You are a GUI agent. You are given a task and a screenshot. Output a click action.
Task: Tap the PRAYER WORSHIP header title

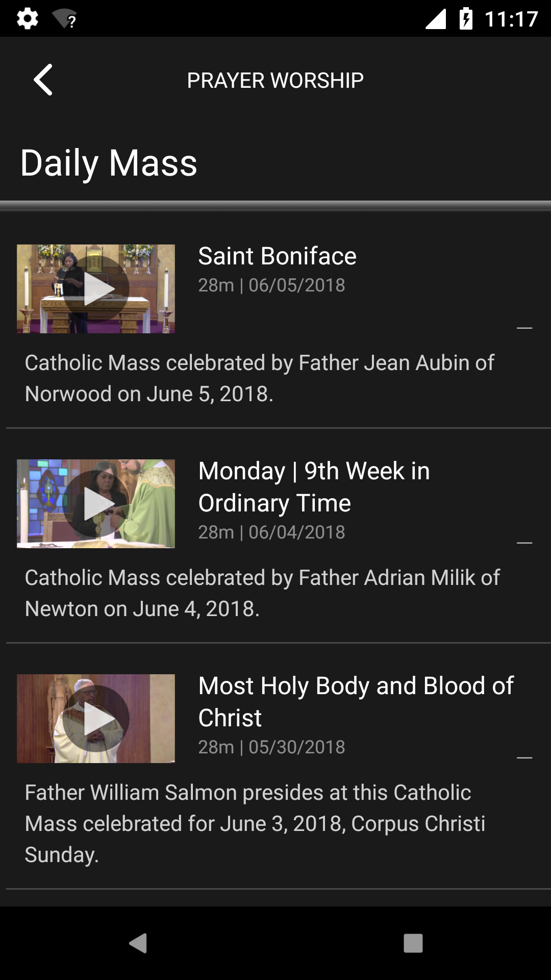(x=275, y=81)
